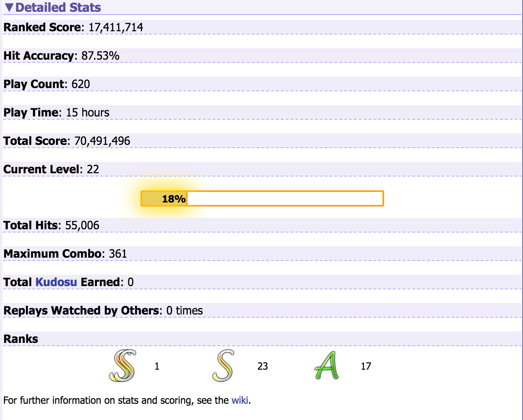Click the level progress bar's empty portion

pos(284,199)
